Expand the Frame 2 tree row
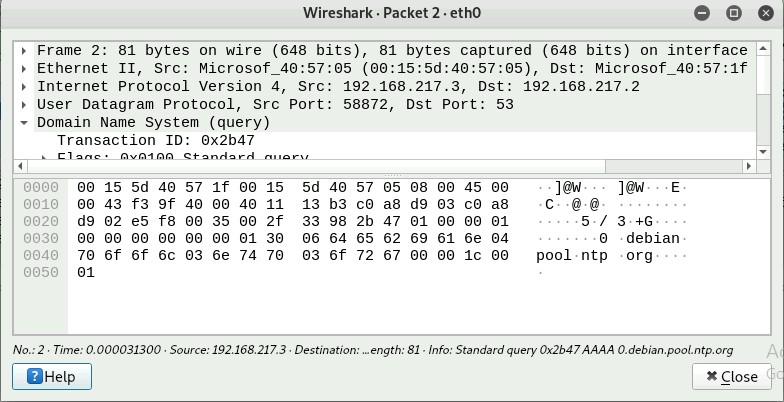The image size is (784, 402). [24, 50]
